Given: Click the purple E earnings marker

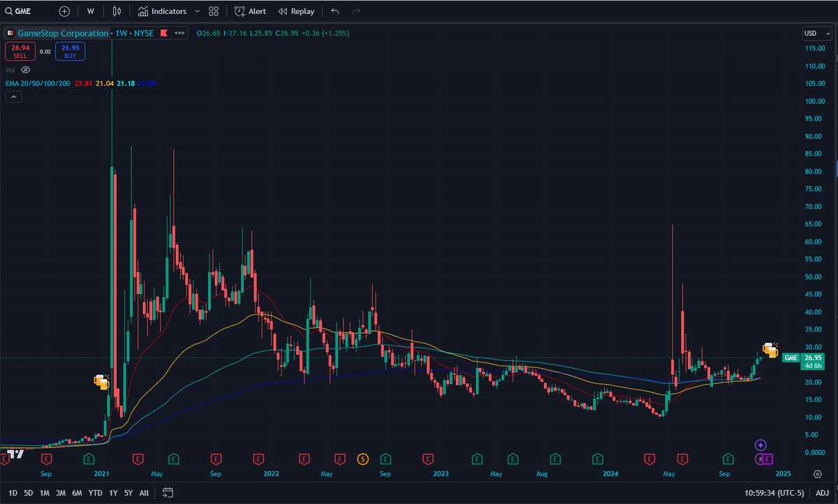Looking at the screenshot, I should point(767,459).
